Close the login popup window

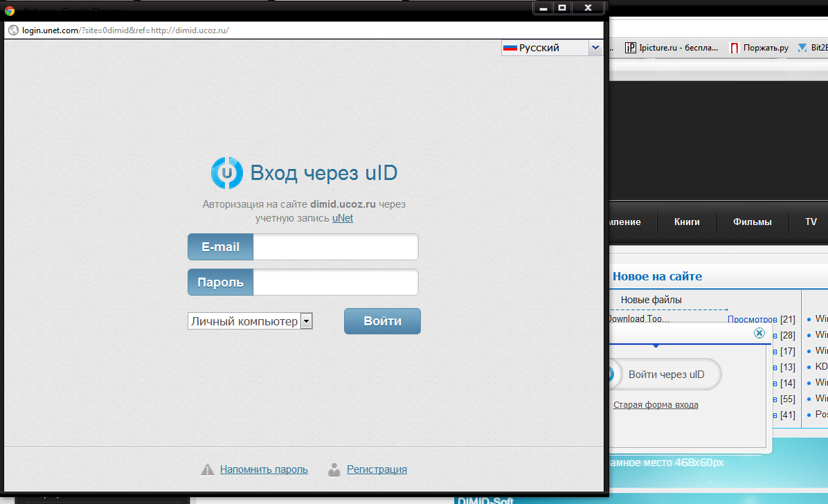point(588,8)
